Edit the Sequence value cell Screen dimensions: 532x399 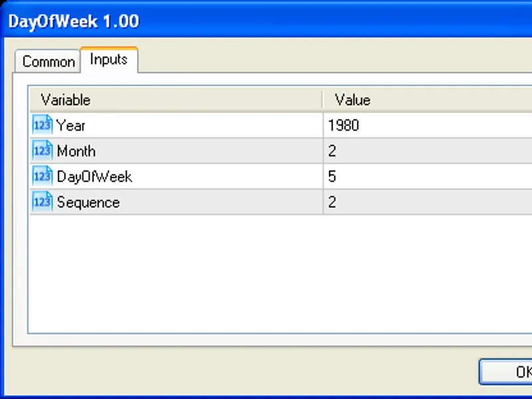(x=428, y=202)
